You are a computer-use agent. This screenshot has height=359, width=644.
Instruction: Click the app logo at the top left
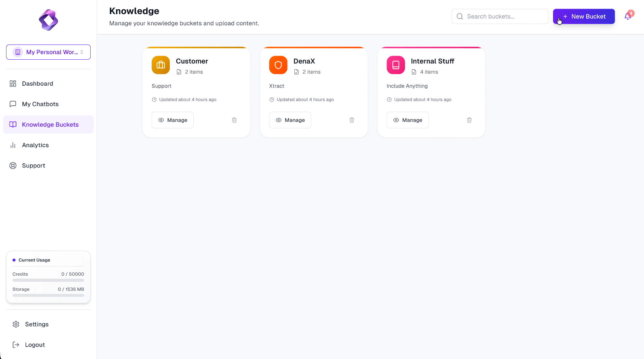point(48,20)
